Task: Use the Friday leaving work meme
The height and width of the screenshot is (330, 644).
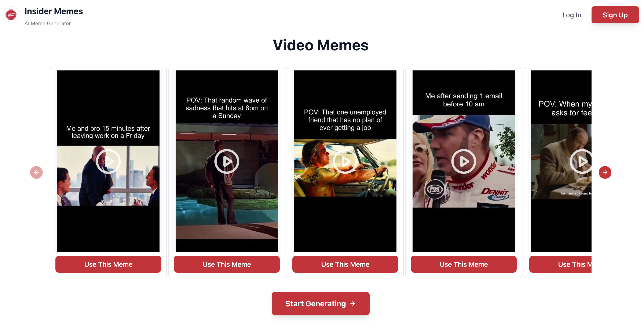Action: (x=108, y=264)
